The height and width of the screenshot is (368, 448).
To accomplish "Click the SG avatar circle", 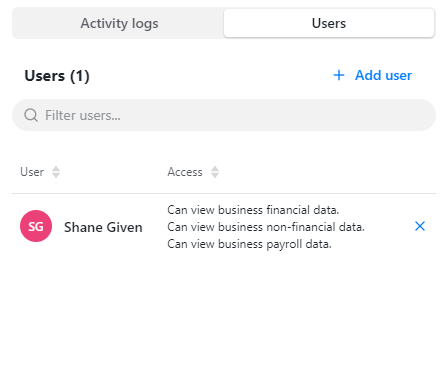I will [x=36, y=226].
